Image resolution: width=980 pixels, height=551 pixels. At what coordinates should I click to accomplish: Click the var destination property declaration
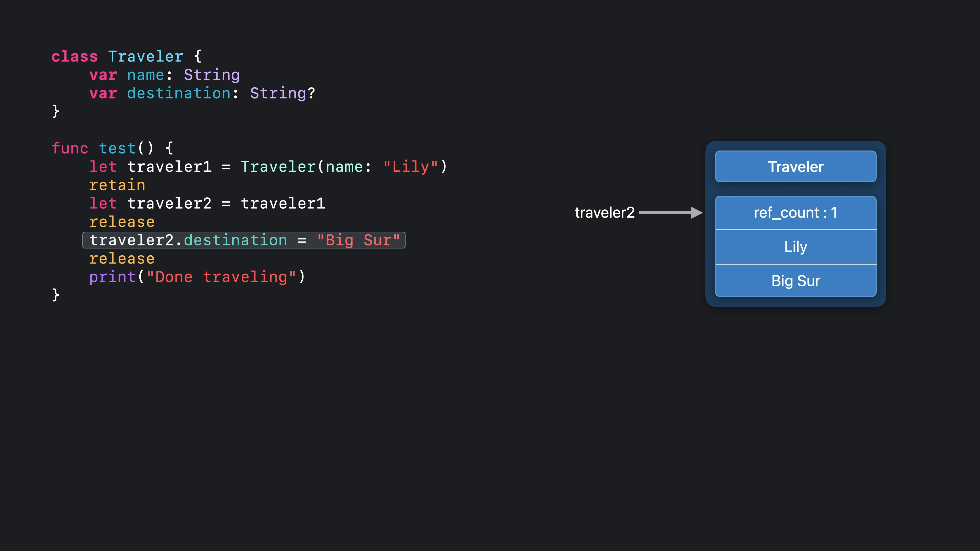click(x=202, y=93)
